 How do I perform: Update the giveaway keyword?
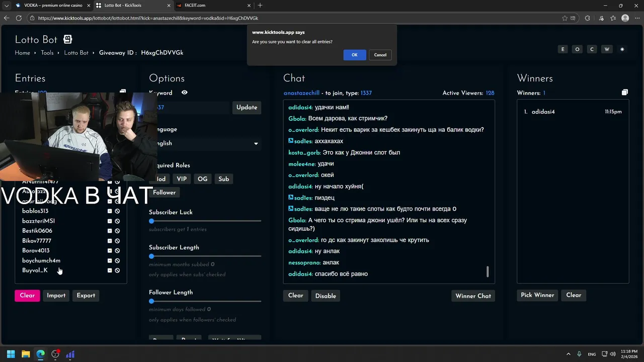247,107
